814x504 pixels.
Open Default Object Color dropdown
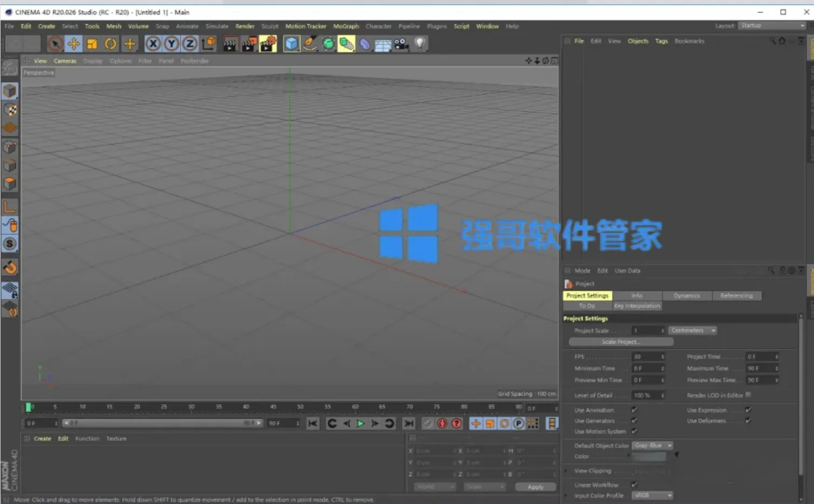(x=652, y=446)
